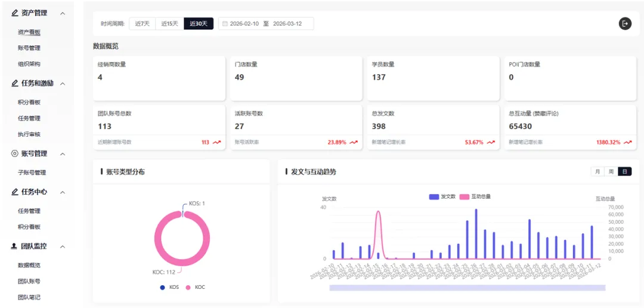Collapse the 任务和激励 section chevron

click(x=63, y=84)
